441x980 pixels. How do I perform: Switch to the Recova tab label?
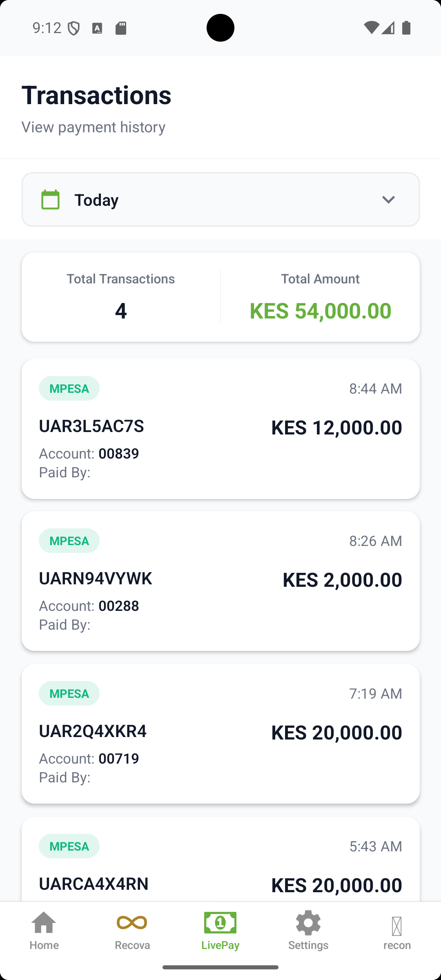[x=132, y=945]
